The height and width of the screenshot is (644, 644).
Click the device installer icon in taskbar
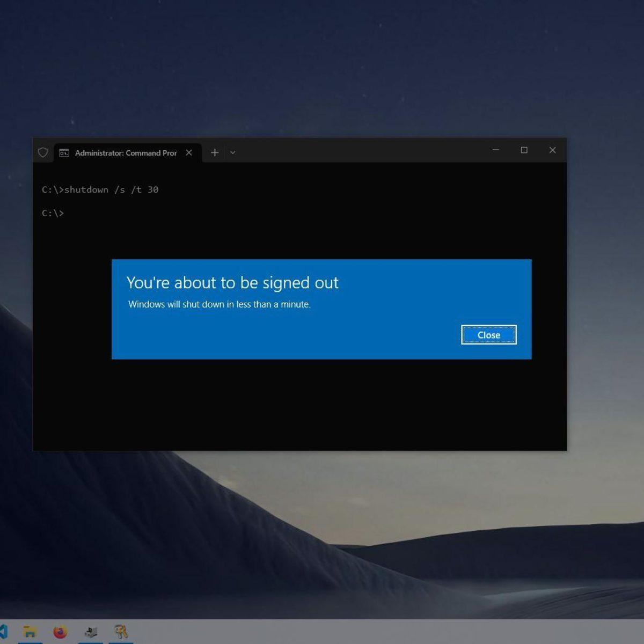point(91,632)
